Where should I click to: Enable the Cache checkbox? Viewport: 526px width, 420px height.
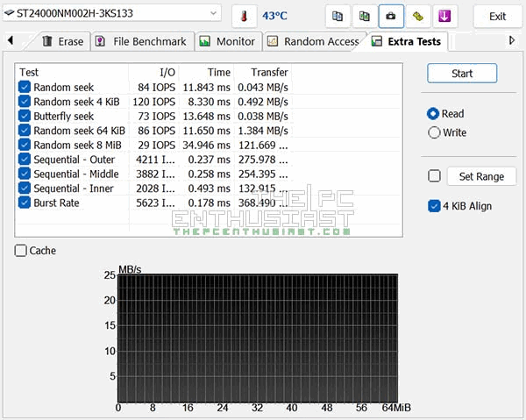21,251
